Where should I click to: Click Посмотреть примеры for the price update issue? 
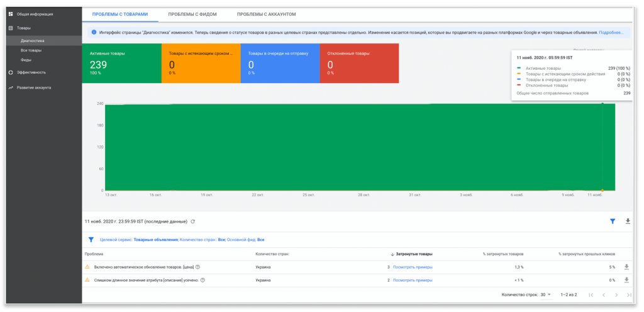pyautogui.click(x=413, y=267)
